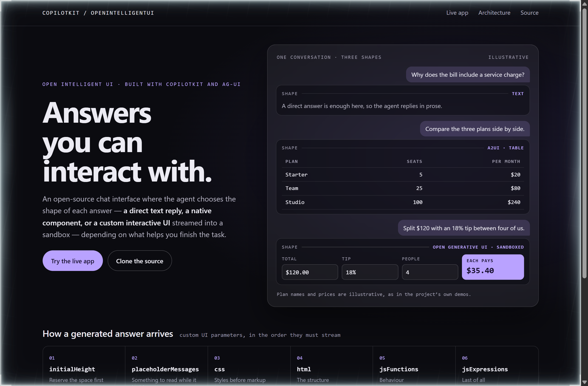This screenshot has width=588, height=386.
Task: Click the $20 price cell
Action: tap(515, 174)
